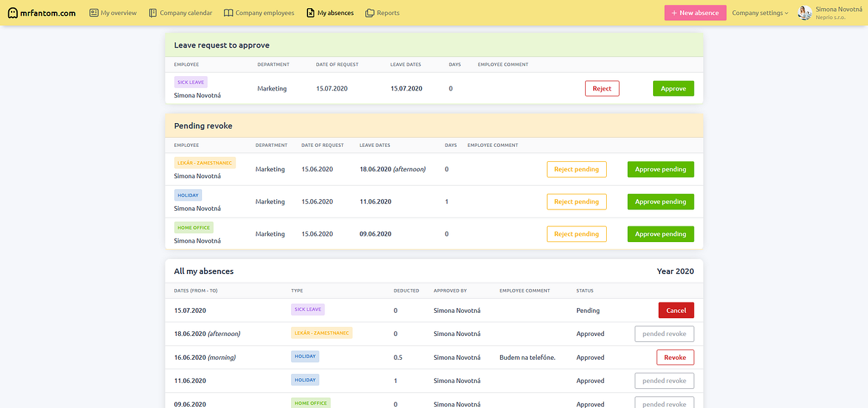
Task: Open the Reports section
Action: [x=382, y=13]
